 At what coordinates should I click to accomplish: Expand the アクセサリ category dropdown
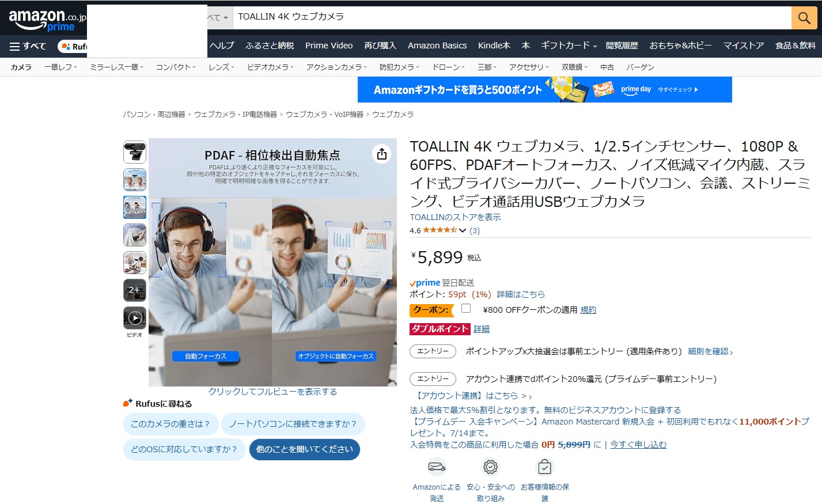coord(529,67)
